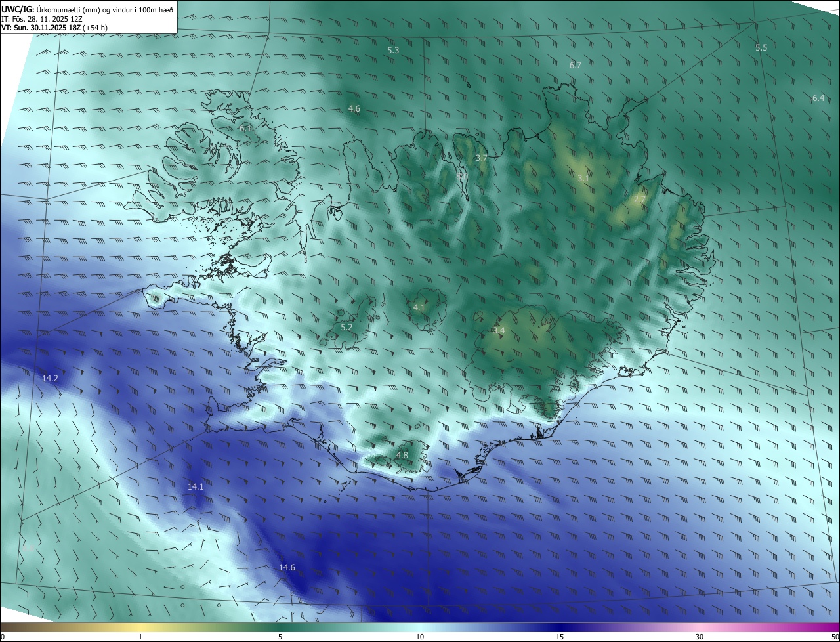Click the 8.0 value label
Screen dimensions: 840x642
point(462,177)
